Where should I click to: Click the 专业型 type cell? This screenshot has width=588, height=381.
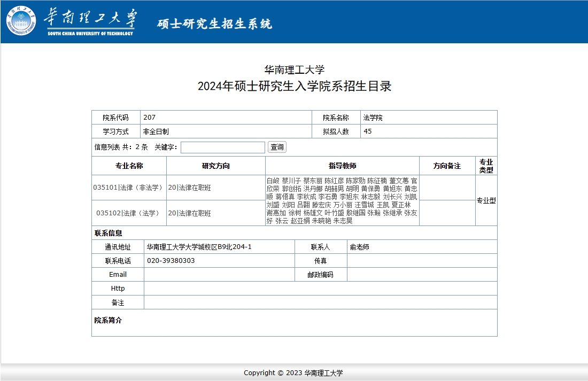coord(486,200)
